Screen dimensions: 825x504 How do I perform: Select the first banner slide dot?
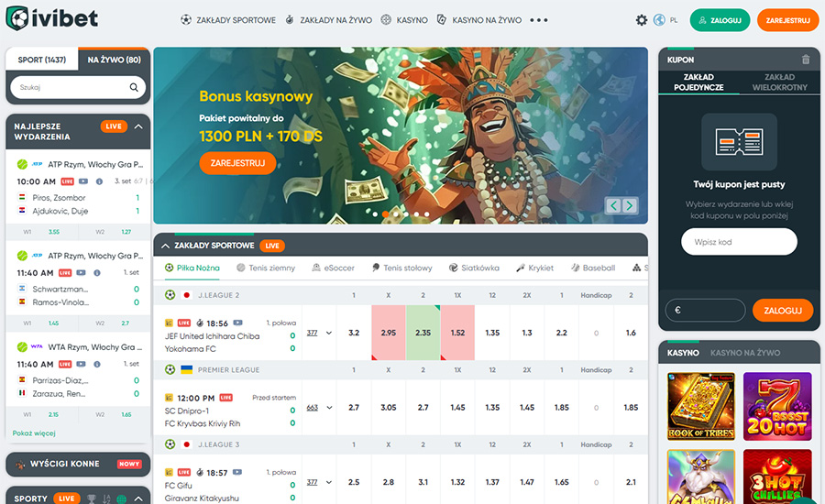[x=375, y=214]
